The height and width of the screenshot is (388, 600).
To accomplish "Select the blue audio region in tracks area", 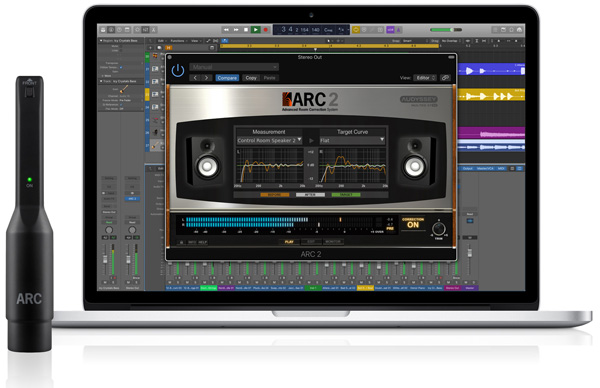I will tap(491, 70).
